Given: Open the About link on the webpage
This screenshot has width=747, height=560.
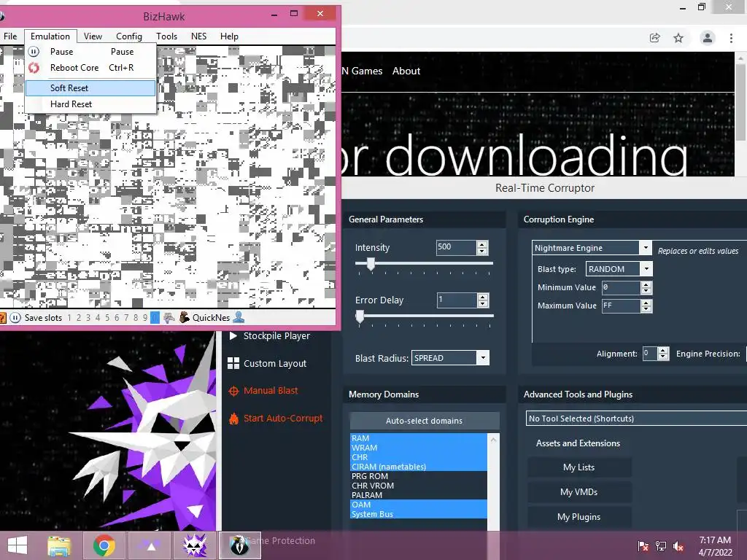Looking at the screenshot, I should (x=406, y=71).
